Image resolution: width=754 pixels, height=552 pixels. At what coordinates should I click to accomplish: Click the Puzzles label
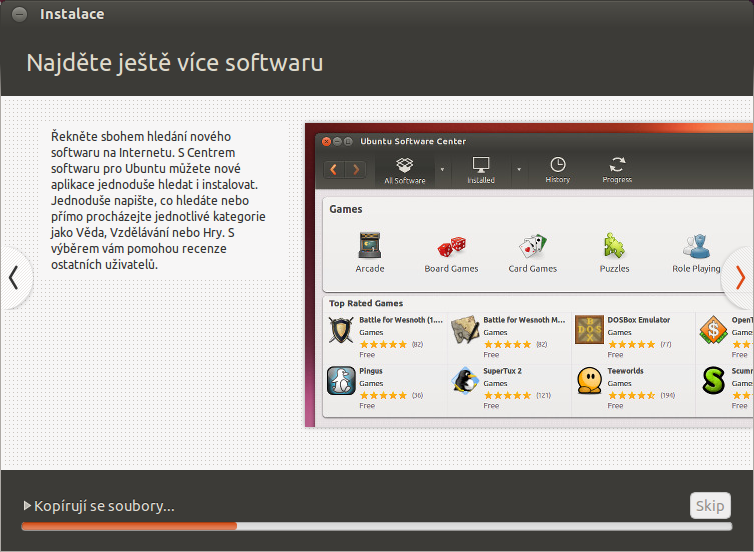coord(614,269)
